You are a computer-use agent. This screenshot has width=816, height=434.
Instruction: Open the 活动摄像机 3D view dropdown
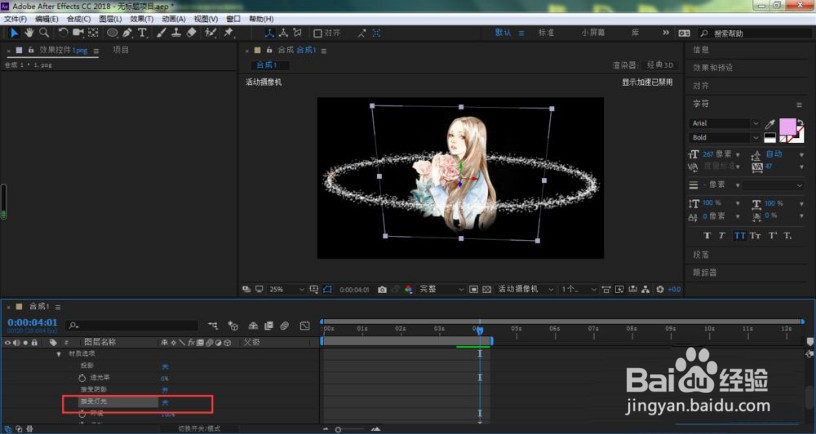[x=526, y=289]
